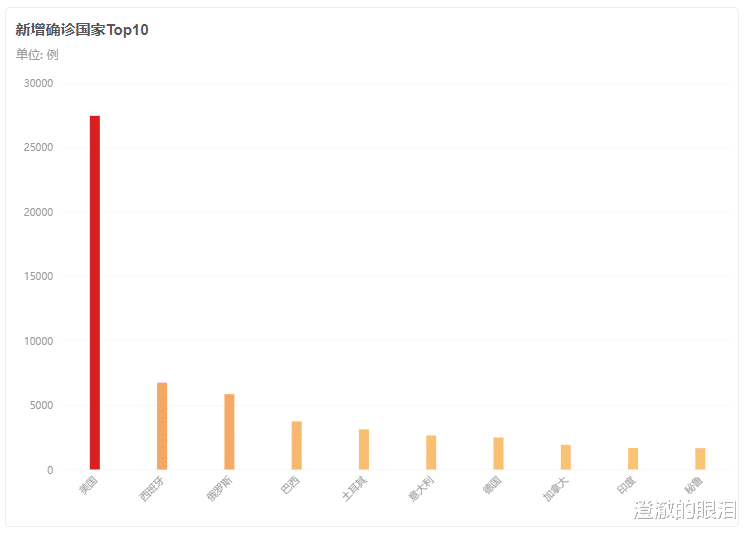Viewport: 748px width, 534px height.
Task: Select the 西班牙 bar in chart
Action: [162, 426]
